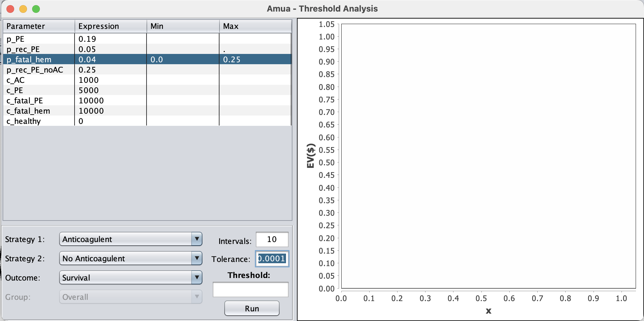
Task: Open the Strategy 2 No Anticoagulent dropdown
Action: [130, 258]
